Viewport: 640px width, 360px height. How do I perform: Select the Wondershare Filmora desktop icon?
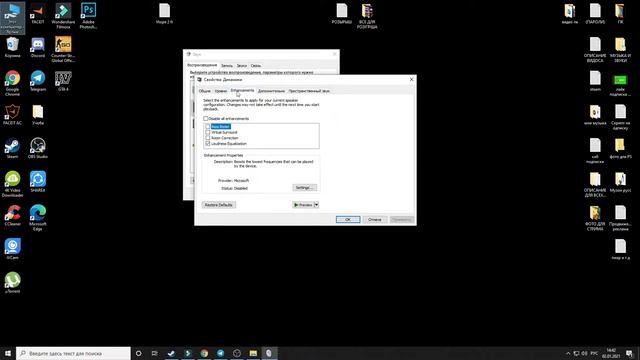[63, 16]
